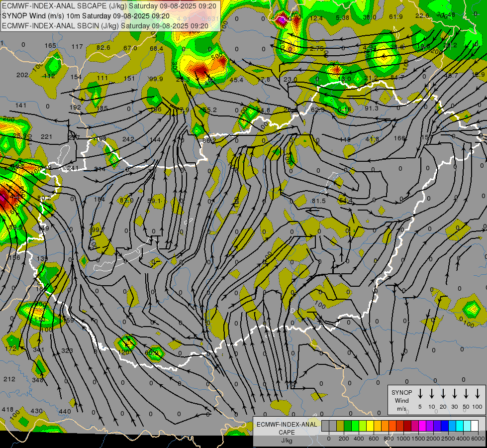This screenshot has width=487, height=448.
Task: Click the map value 82.6
Action: click(x=103, y=48)
